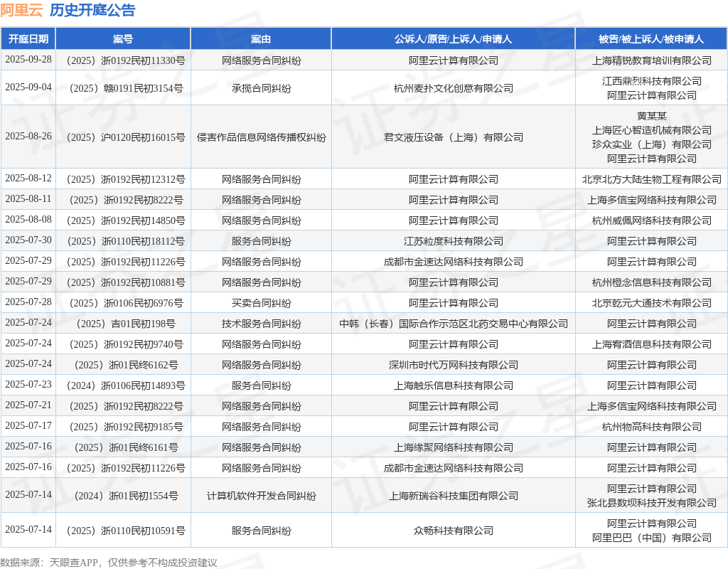Click the date 2025-08-12
This screenshot has height=569, width=728.
tap(28, 179)
